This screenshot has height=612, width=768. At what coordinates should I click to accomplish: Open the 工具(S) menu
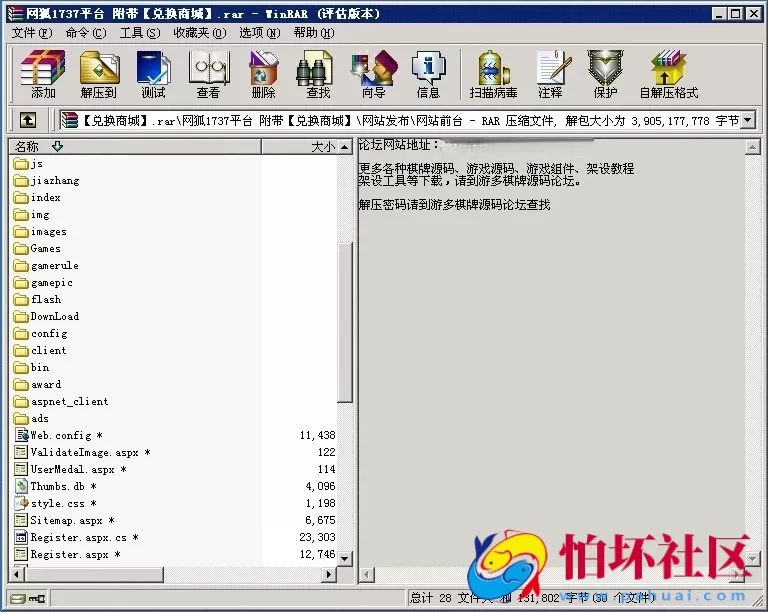140,33
